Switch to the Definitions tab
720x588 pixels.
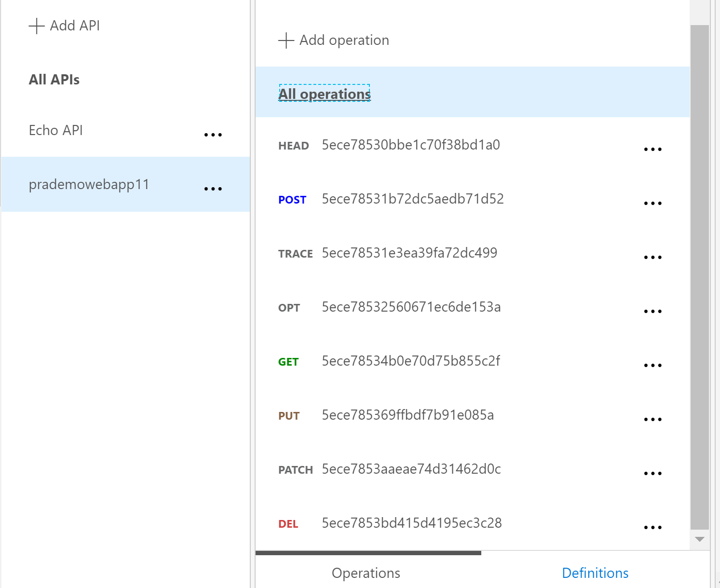pyautogui.click(x=596, y=573)
